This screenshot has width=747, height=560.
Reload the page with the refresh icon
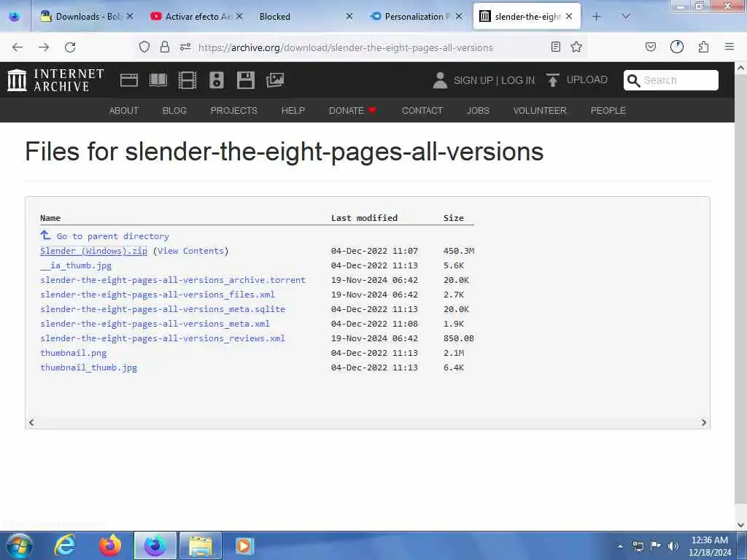[x=70, y=47]
